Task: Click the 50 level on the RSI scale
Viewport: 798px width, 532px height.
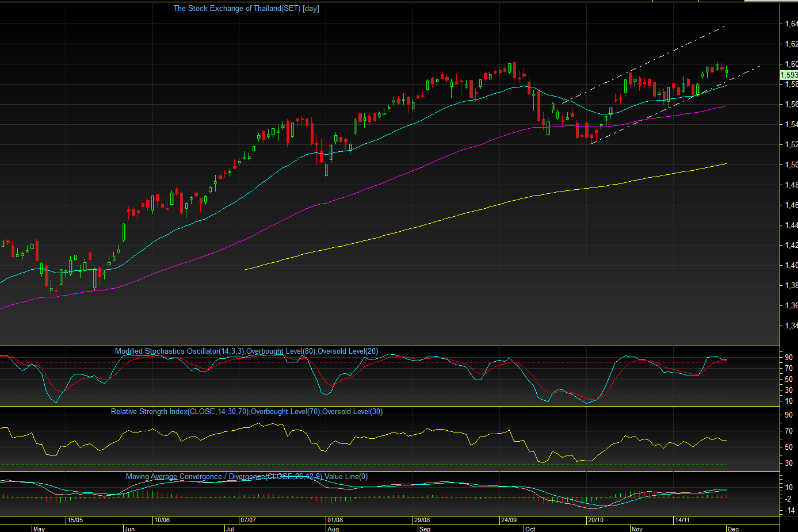Action: 789,447
